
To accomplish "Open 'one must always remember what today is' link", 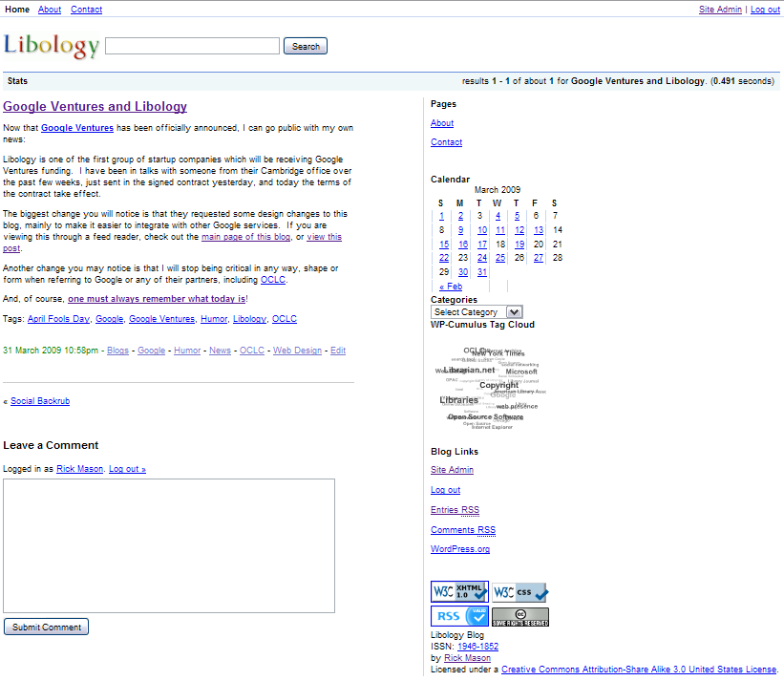I will 157,299.
